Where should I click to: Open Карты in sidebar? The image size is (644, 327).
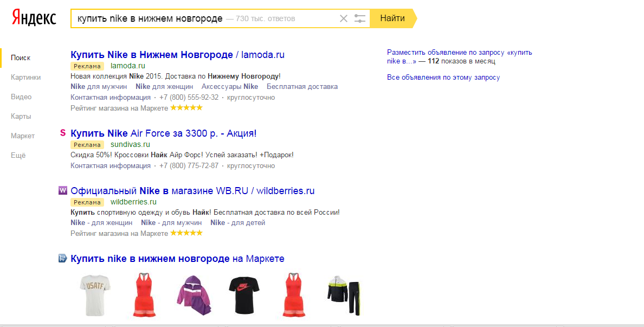(x=21, y=116)
